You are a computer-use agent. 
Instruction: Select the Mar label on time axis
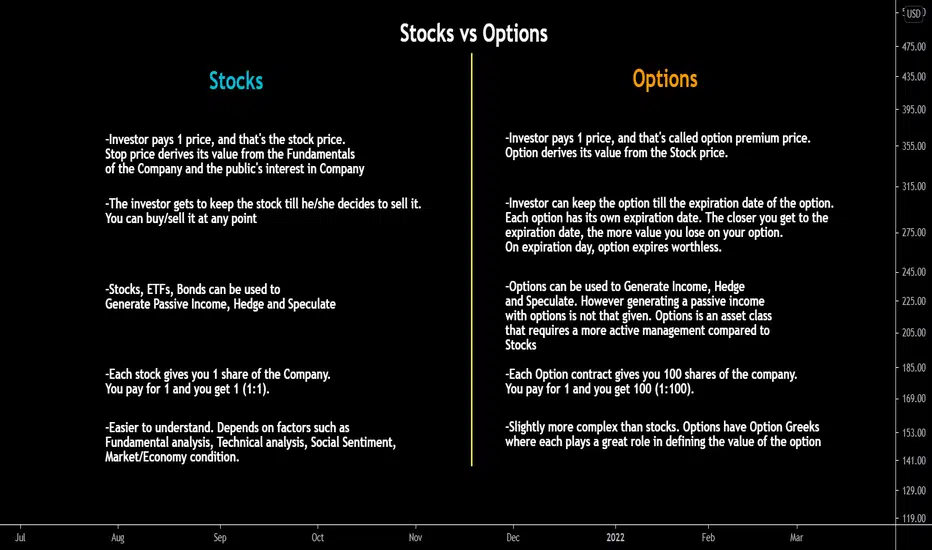(x=796, y=538)
